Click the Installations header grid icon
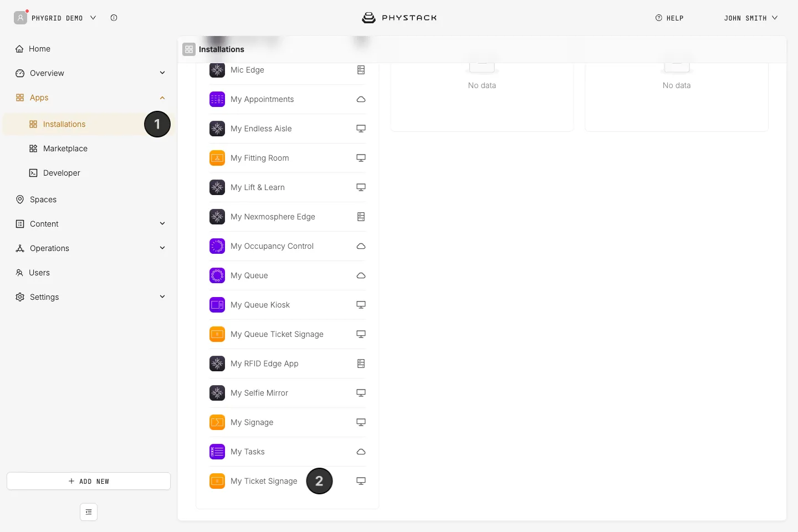This screenshot has width=798, height=532. (x=189, y=49)
